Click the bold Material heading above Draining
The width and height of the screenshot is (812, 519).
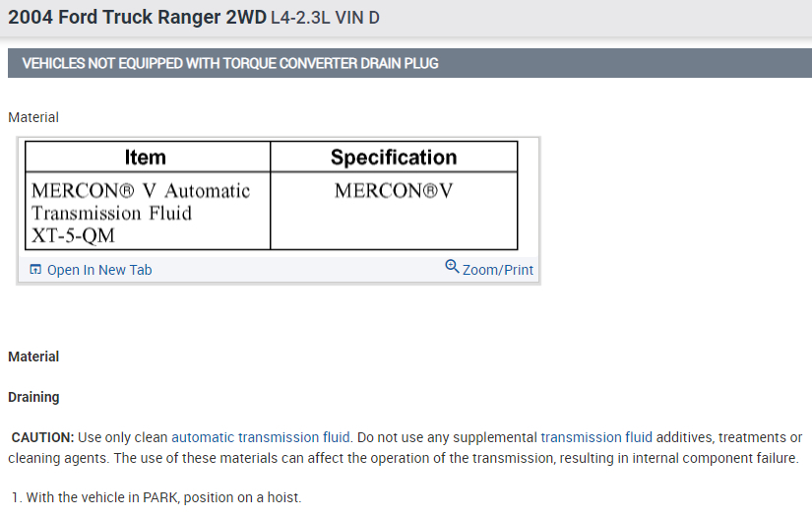tap(33, 357)
